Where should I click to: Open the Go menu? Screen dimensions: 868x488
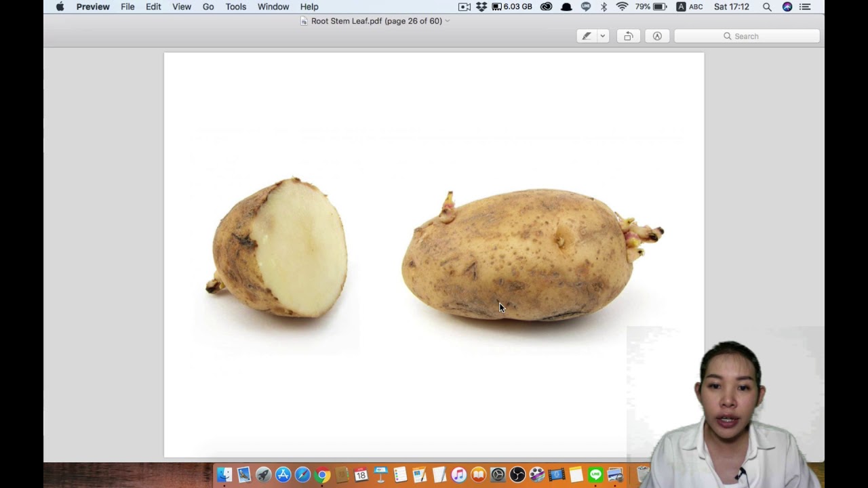(208, 7)
